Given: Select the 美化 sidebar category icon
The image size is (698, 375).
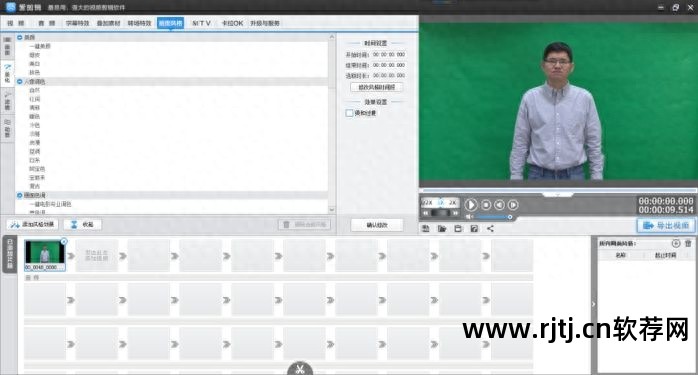Looking at the screenshot, I should [7, 74].
